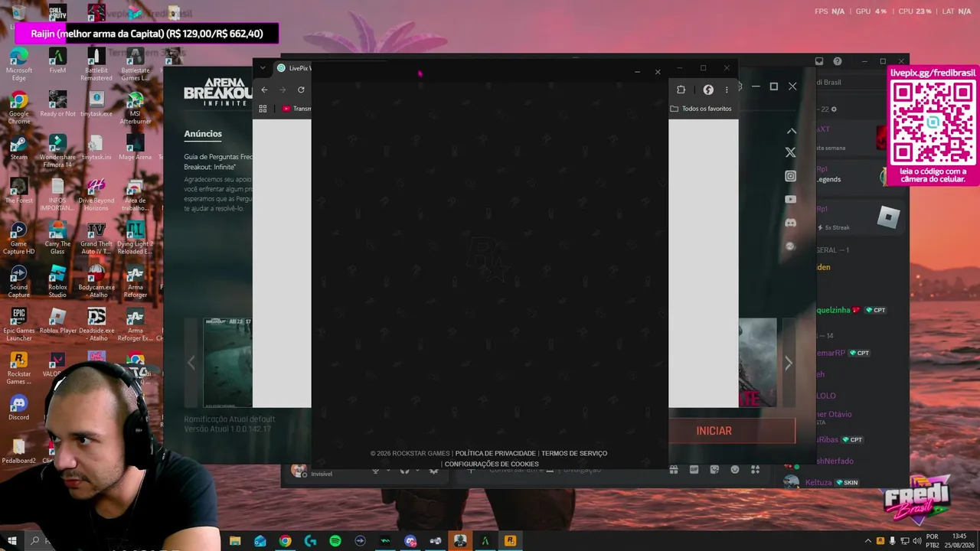Open the YouTube link in Arena Breakout launcher
Image resolution: width=980 pixels, height=551 pixels.
click(791, 200)
